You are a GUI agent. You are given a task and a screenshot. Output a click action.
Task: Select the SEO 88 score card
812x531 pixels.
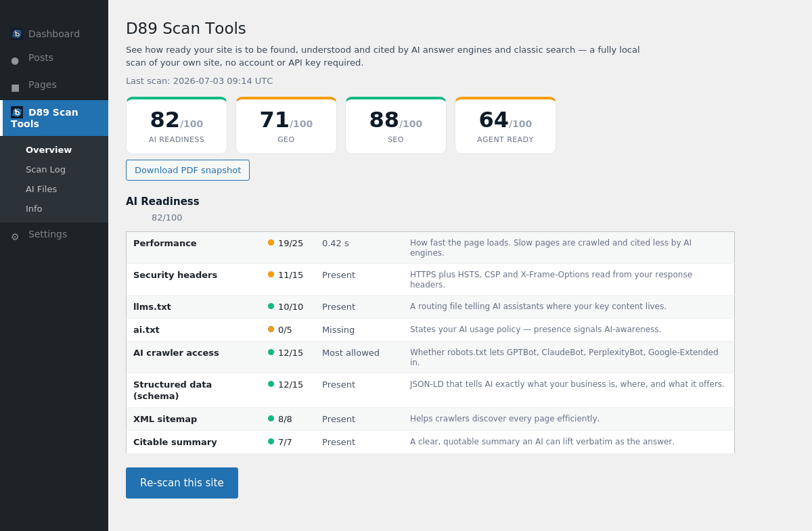tap(396, 126)
